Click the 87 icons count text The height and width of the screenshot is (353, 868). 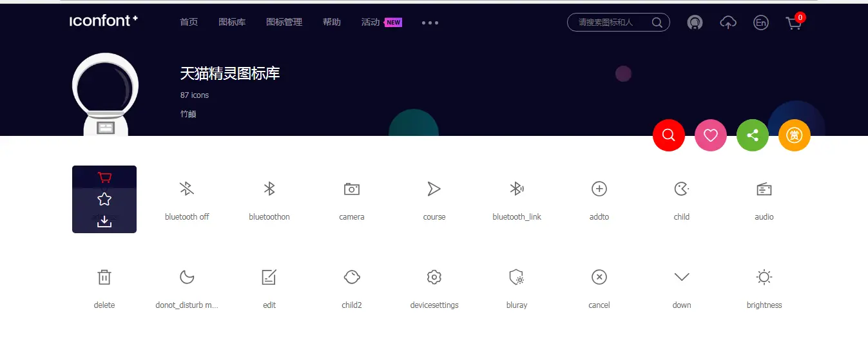195,95
